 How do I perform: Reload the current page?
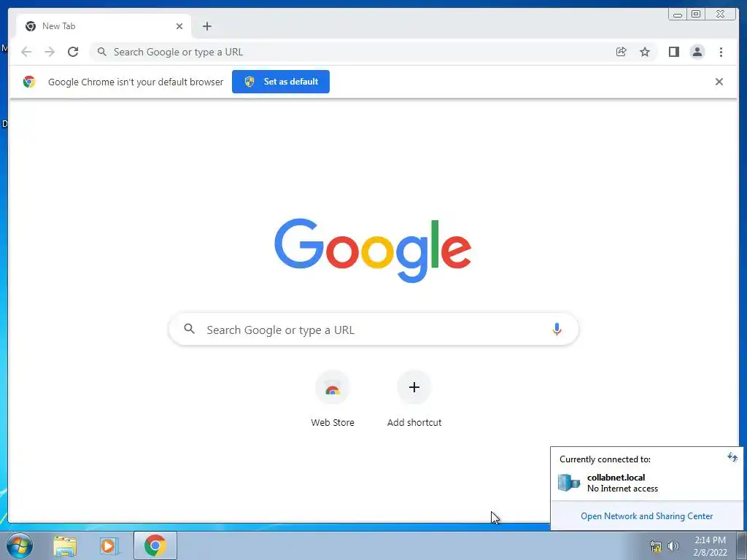(x=73, y=52)
